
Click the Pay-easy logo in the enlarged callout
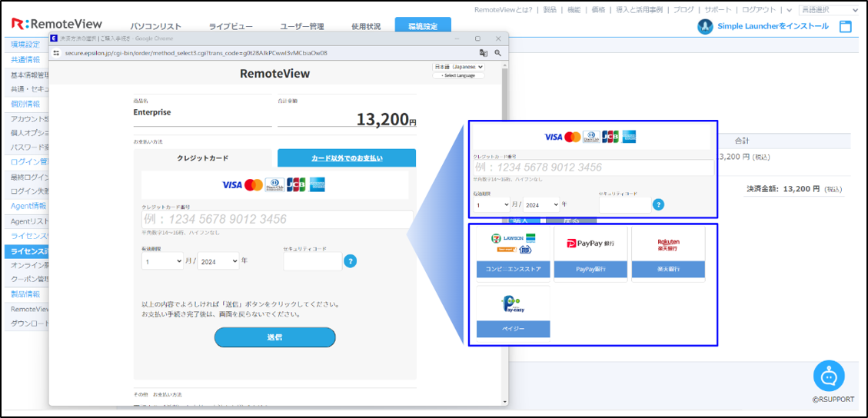pyautogui.click(x=513, y=306)
